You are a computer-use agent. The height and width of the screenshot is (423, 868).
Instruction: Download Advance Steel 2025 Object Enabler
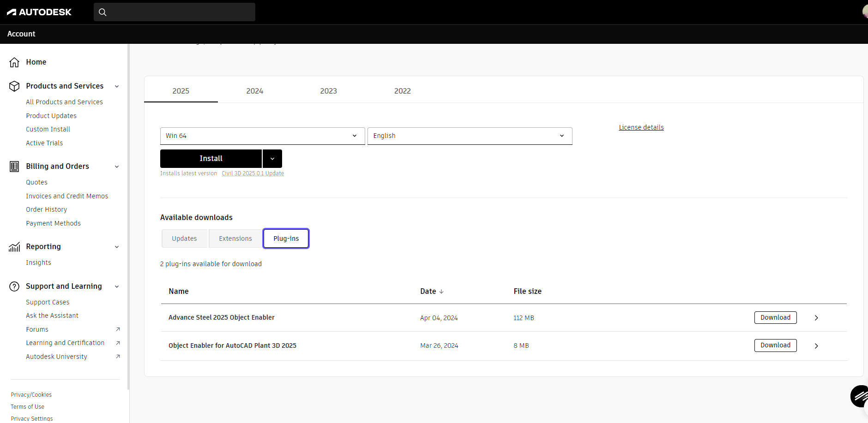[776, 318]
